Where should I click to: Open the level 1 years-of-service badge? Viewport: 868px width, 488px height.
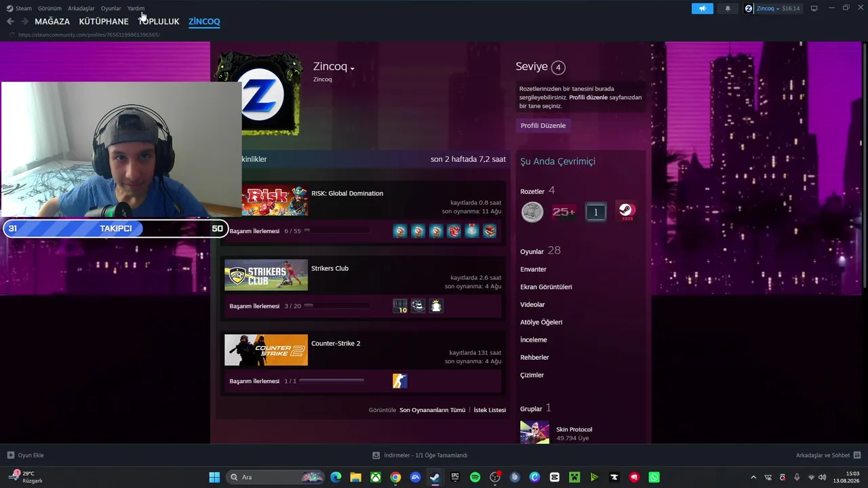tap(595, 212)
